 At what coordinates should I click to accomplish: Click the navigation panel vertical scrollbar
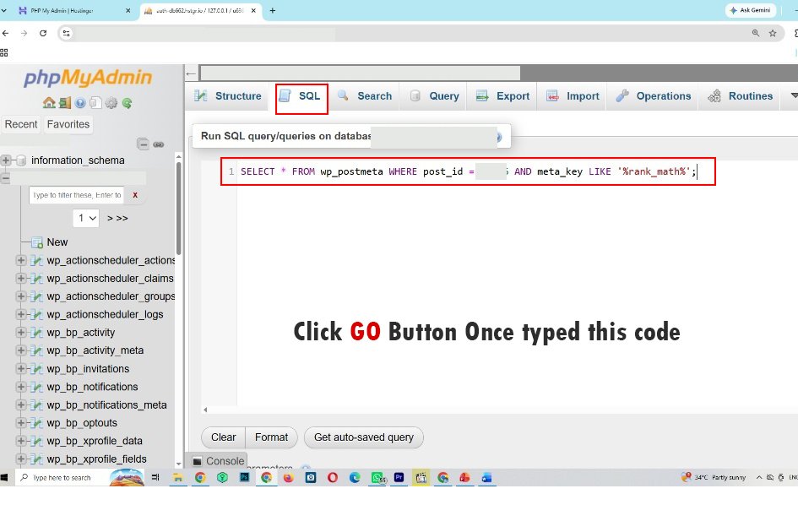(179, 209)
